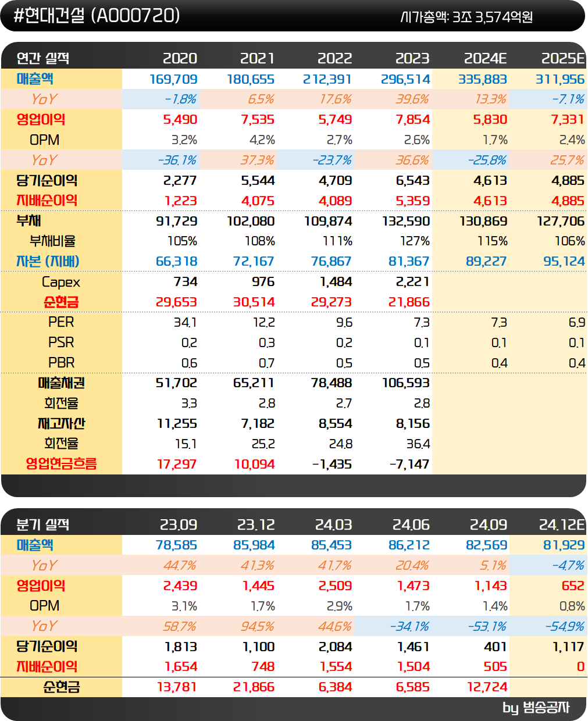Select 2020 net cash '29,653'
The width and height of the screenshot is (588, 721).
click(x=176, y=302)
